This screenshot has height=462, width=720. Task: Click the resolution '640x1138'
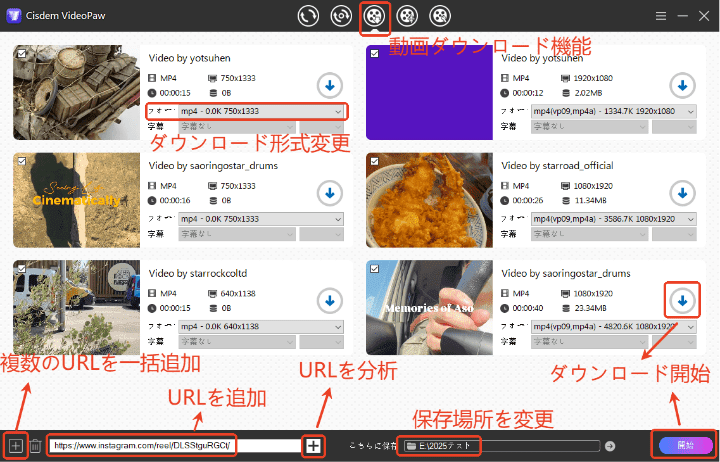click(x=238, y=293)
